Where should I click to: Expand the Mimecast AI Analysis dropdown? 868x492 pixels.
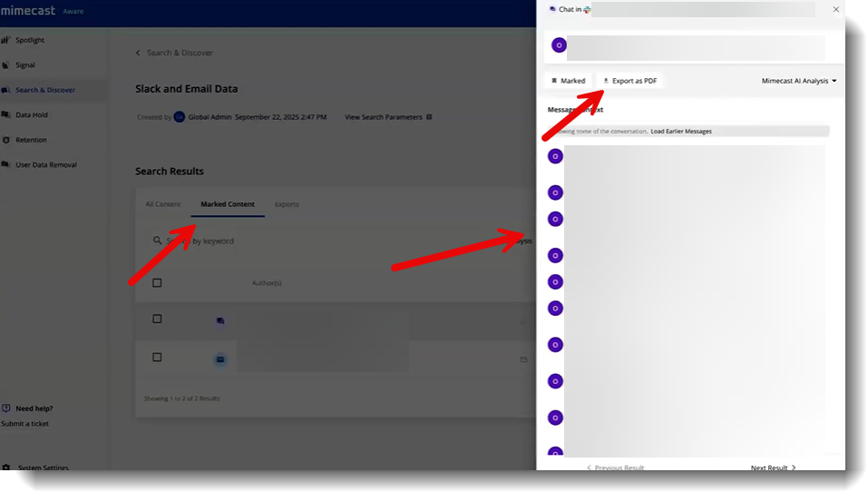coord(799,81)
